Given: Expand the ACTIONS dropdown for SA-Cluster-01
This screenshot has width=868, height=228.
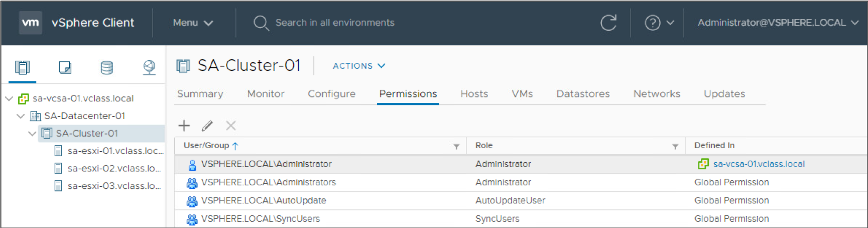Looking at the screenshot, I should 359,66.
